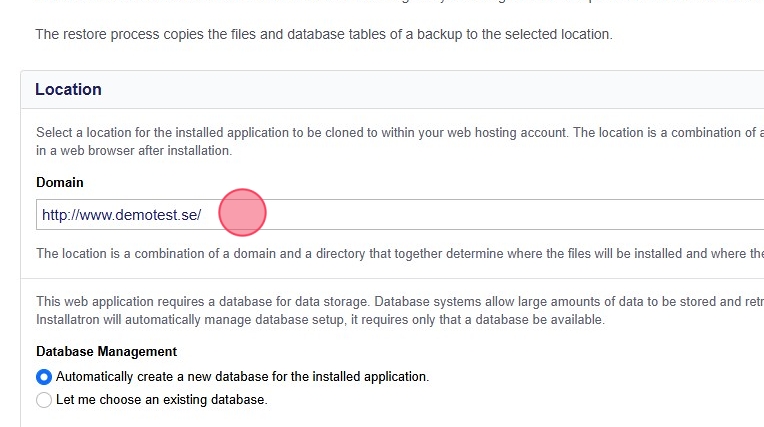764x427 pixels.
Task: Click the 'This web application requires a database' paragraph
Action: point(200,301)
